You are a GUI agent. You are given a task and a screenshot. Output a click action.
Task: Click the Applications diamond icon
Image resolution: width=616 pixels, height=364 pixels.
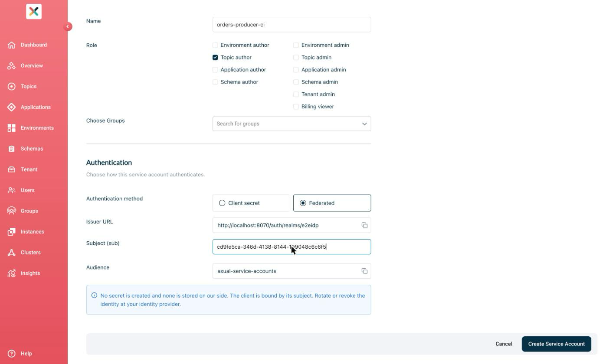pyautogui.click(x=12, y=107)
